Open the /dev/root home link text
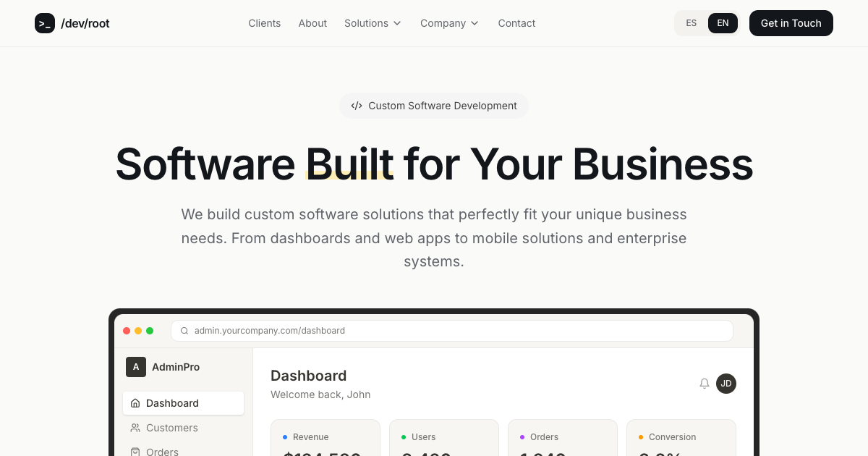868x456 pixels. (85, 23)
